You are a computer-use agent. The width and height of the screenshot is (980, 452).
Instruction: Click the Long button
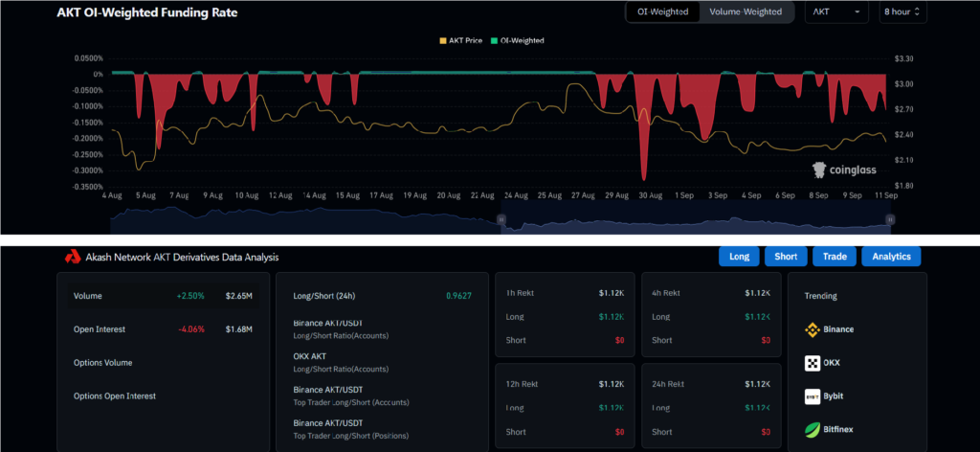[x=739, y=257]
